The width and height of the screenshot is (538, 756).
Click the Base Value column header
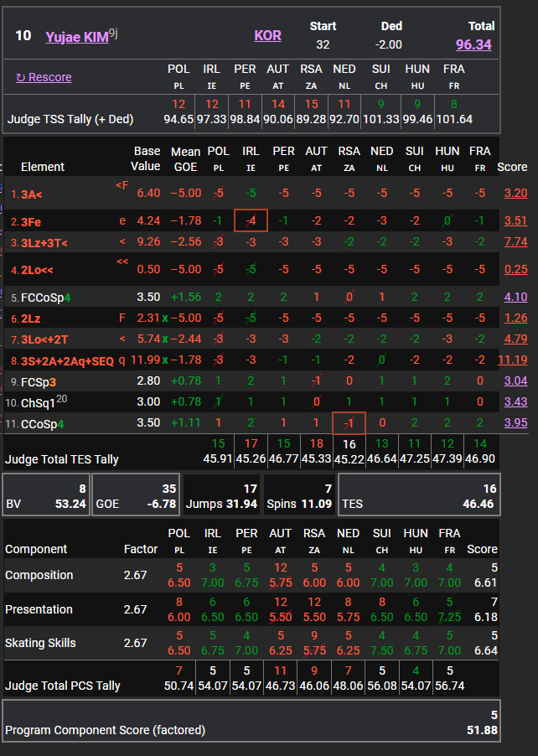(147, 158)
